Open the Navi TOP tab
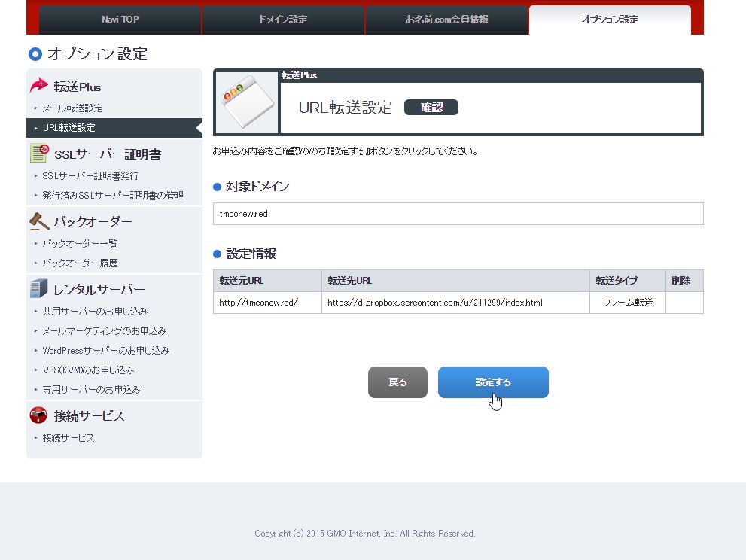The image size is (746, 560). [x=120, y=20]
